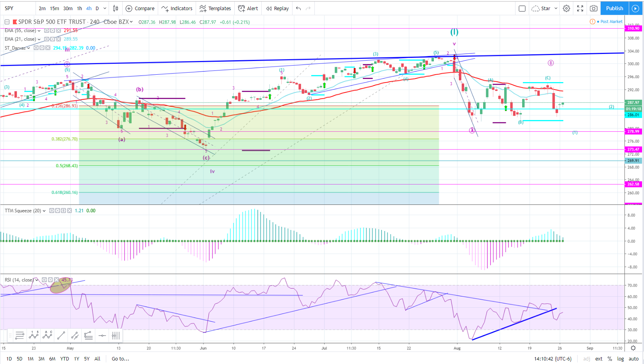The height and width of the screenshot is (364, 644).
Task: Take a chart snapshot with camera icon
Action: 594,8
